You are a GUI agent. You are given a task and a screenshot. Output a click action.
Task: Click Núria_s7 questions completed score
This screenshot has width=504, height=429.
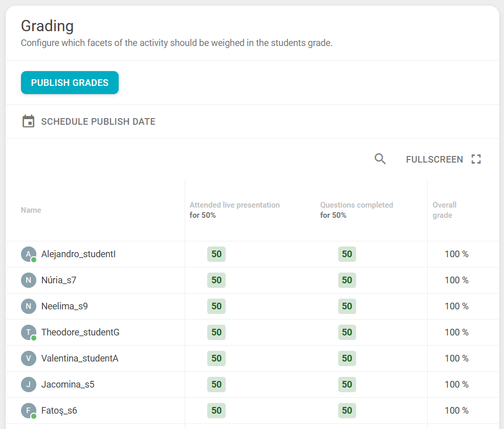347,280
